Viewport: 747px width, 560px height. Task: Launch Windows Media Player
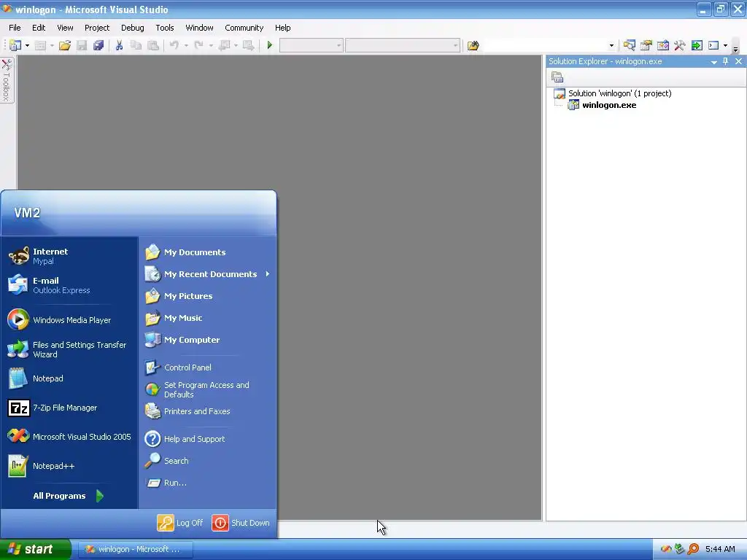[x=69, y=320]
